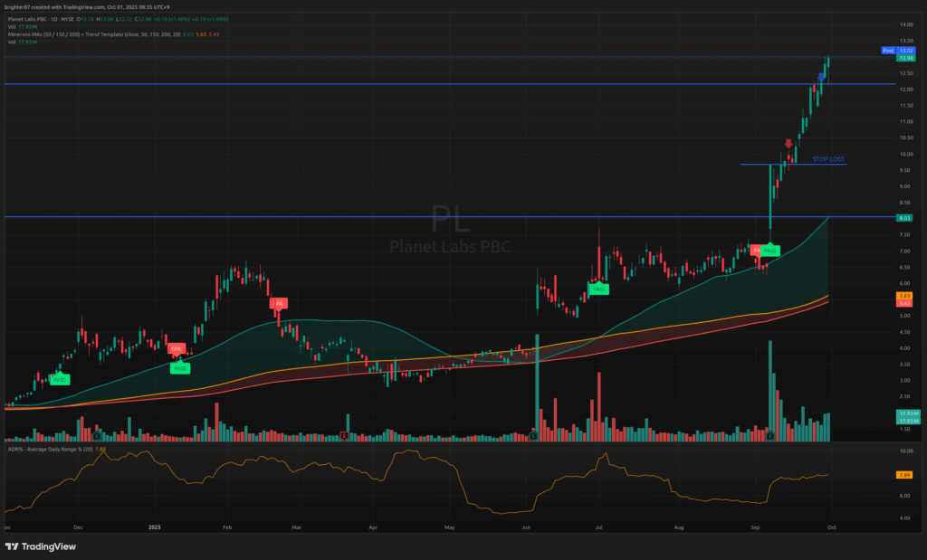This screenshot has width=927, height=560.
Task: Click the Jul label on the time axis
Action: click(598, 526)
